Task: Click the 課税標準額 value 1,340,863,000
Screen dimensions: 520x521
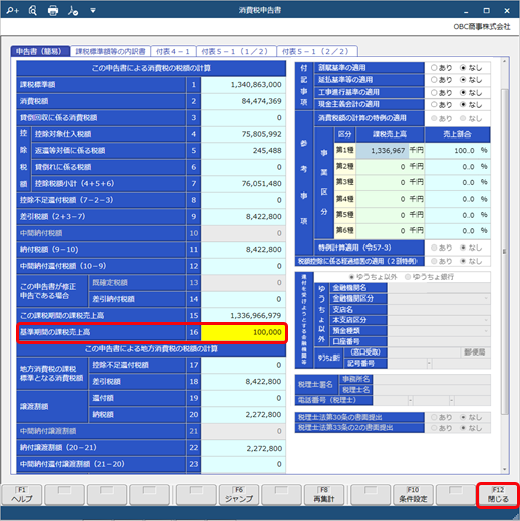Action: [243, 85]
